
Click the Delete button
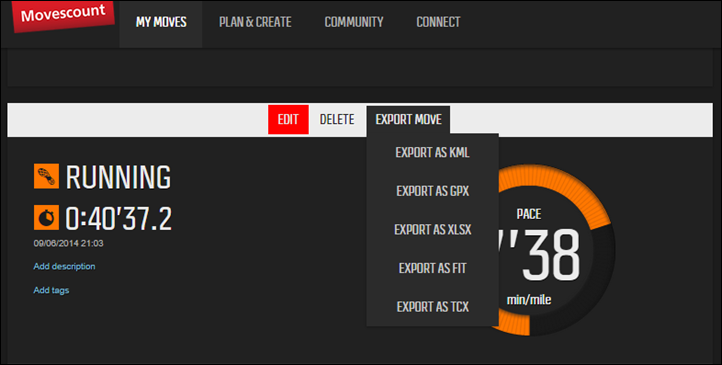pyautogui.click(x=337, y=120)
